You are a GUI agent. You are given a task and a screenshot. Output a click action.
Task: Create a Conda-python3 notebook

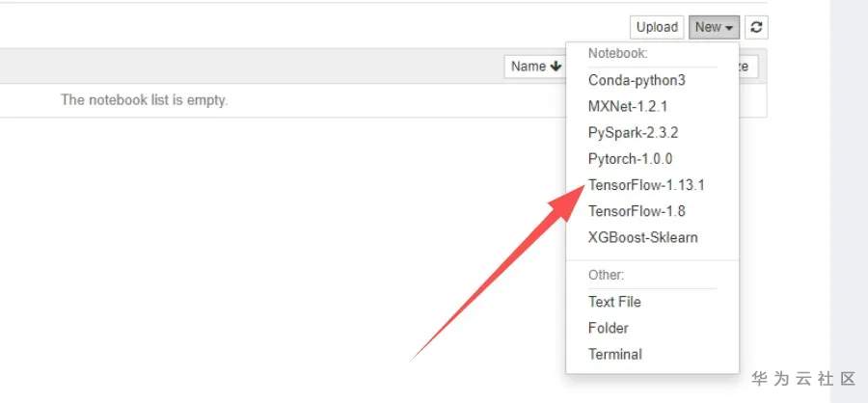point(637,80)
